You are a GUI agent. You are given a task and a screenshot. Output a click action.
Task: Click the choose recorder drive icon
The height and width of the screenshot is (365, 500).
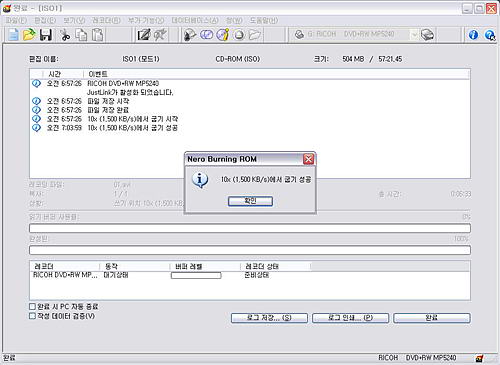coord(427,35)
